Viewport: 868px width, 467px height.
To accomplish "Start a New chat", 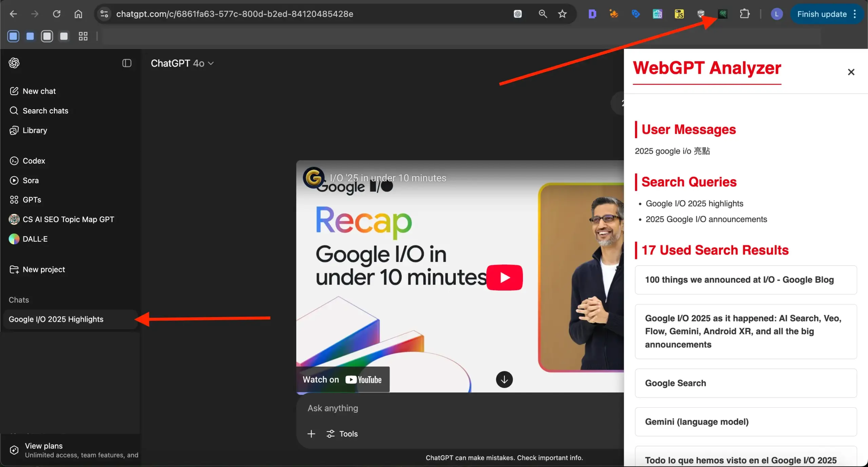I will (x=70, y=91).
